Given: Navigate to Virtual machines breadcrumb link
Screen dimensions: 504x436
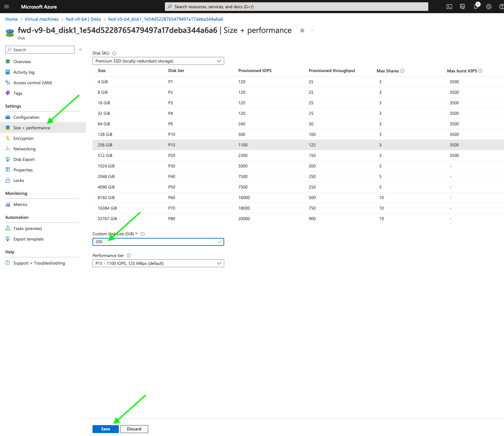Looking at the screenshot, I should [x=41, y=19].
